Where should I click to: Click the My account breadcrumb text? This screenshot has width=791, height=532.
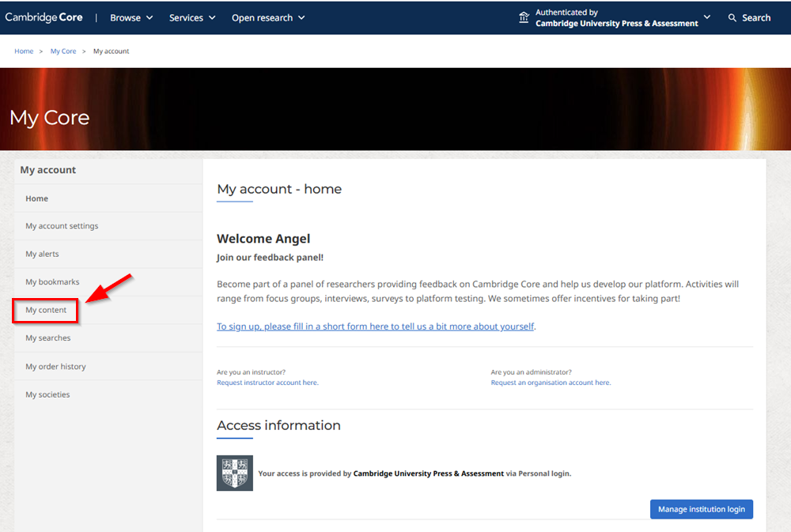(111, 51)
